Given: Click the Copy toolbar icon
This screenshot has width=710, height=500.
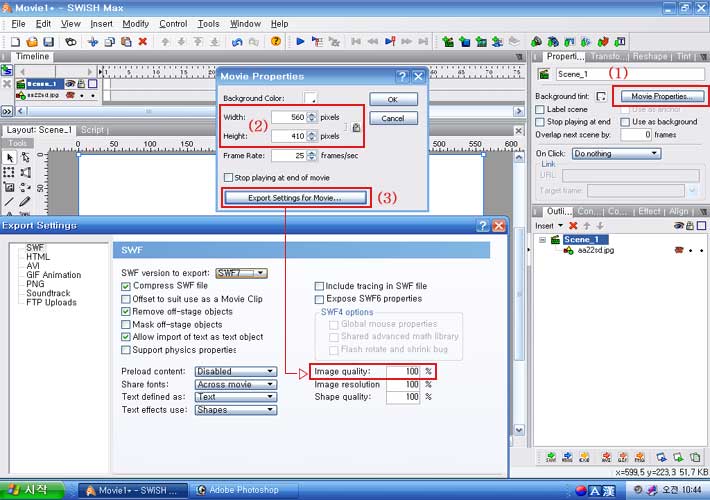Looking at the screenshot, I should click(110, 42).
